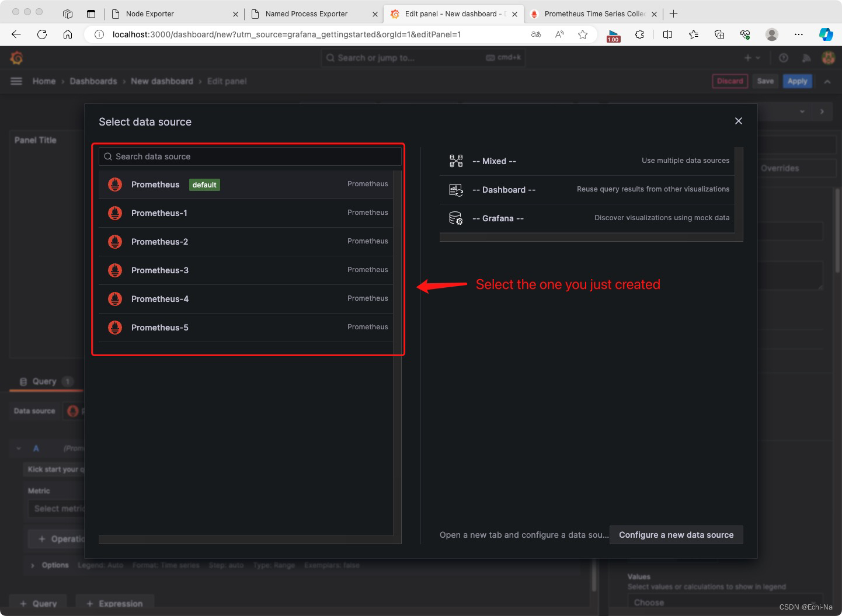Click the Grafana search bar

coord(423,58)
